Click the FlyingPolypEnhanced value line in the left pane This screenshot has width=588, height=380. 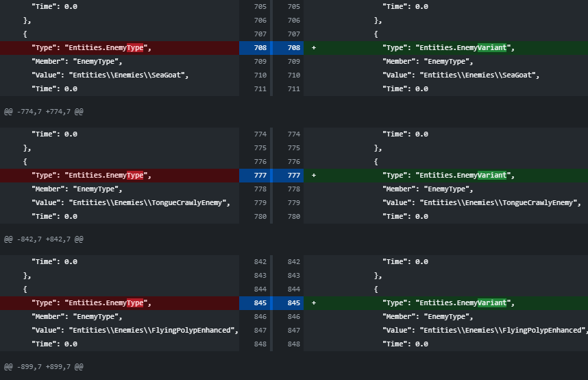(x=134, y=331)
